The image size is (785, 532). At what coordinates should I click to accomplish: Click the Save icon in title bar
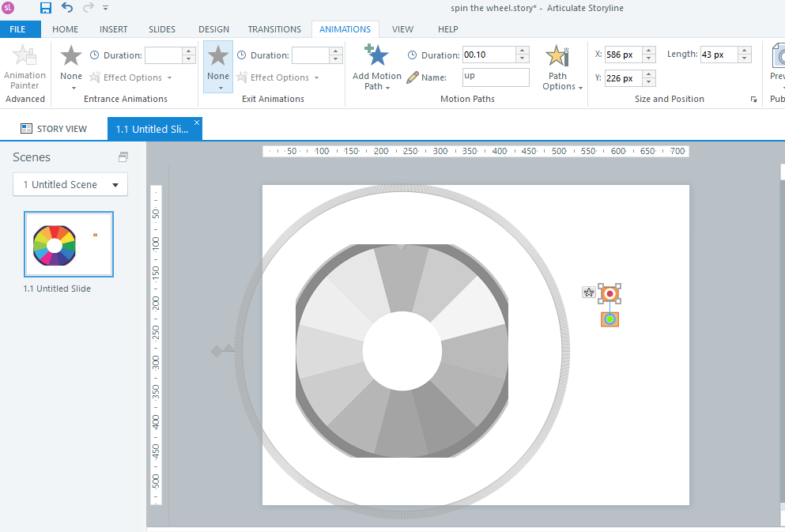point(46,8)
